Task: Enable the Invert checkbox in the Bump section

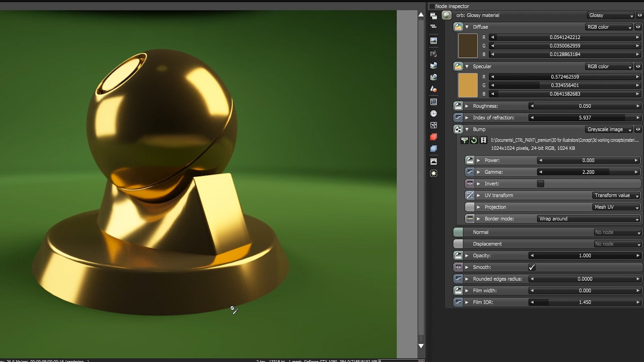Action: pos(541,183)
